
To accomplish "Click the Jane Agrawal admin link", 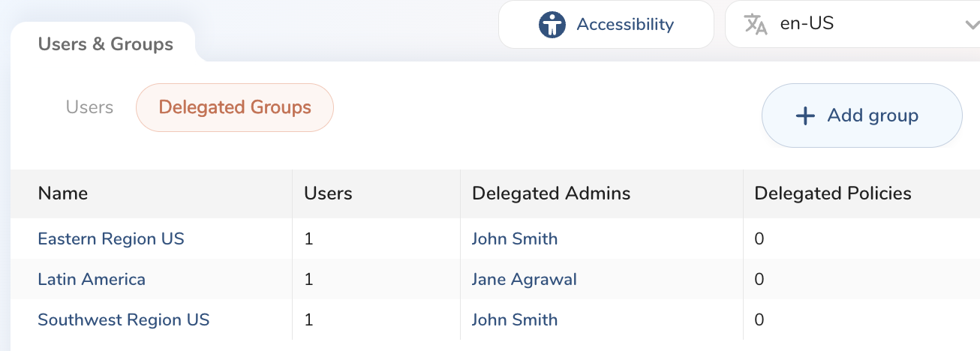I will point(525,280).
